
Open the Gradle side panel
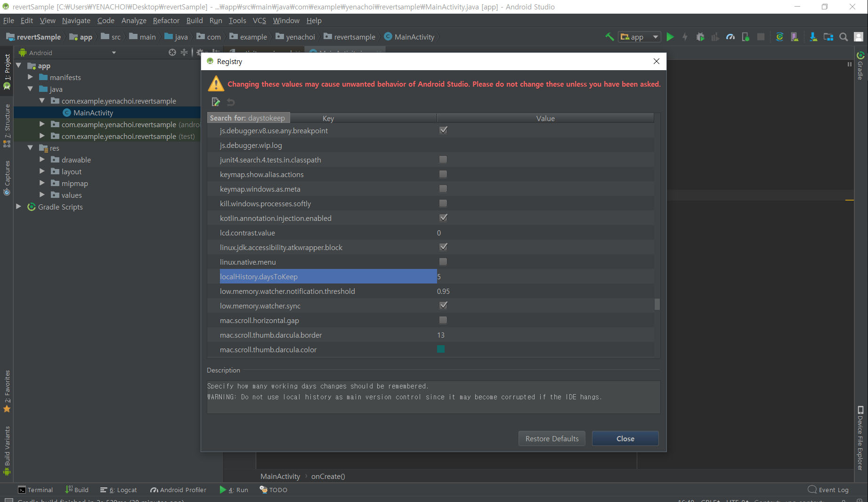coord(860,65)
